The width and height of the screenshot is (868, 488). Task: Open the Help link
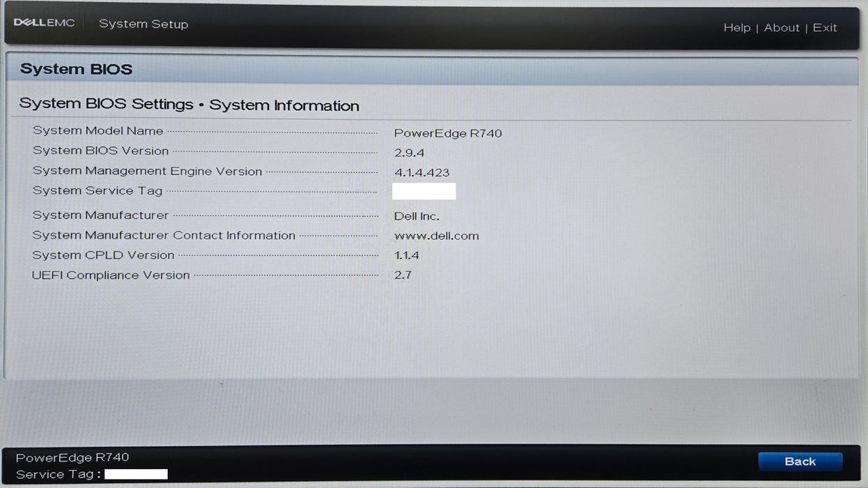pyautogui.click(x=736, y=28)
